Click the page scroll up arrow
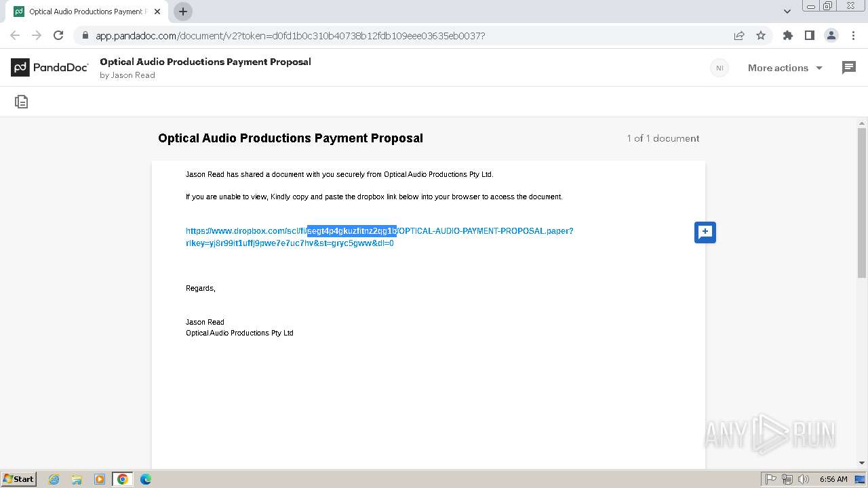Image resolution: width=868 pixels, height=488 pixels. [862, 123]
